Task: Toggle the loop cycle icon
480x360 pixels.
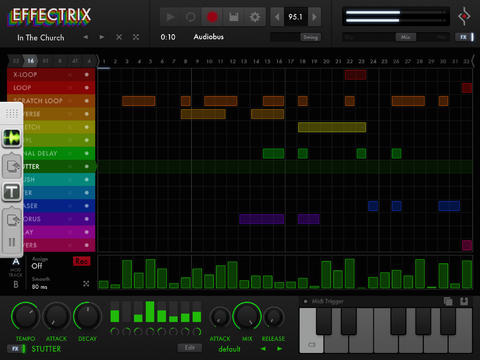Action: pos(191,17)
